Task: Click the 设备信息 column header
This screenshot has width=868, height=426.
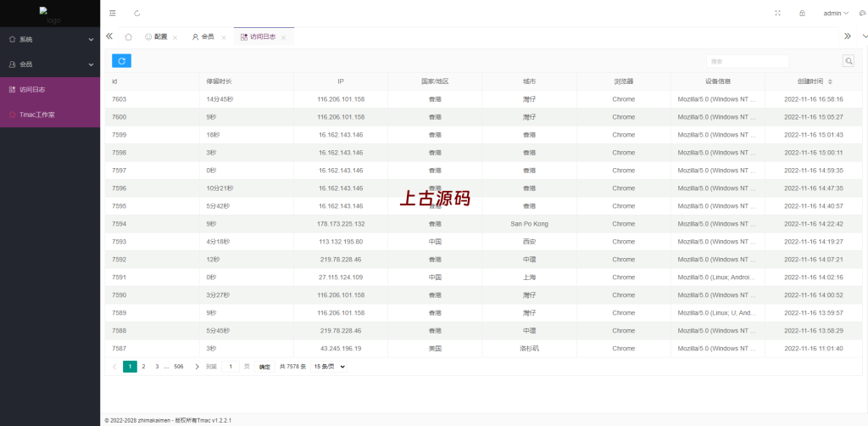Action: point(718,81)
